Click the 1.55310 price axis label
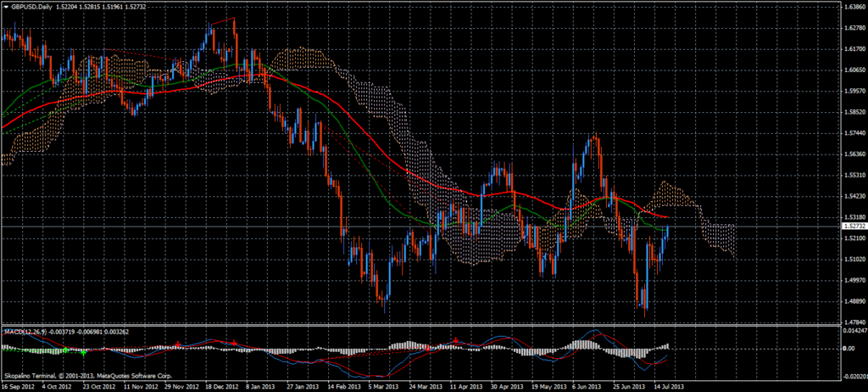The width and height of the screenshot is (868, 392). coord(856,175)
